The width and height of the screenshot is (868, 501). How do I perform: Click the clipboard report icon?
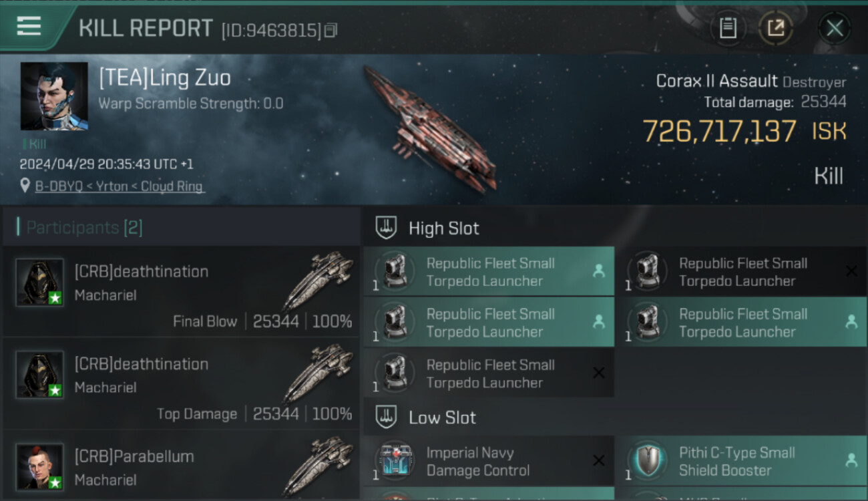coord(728,28)
